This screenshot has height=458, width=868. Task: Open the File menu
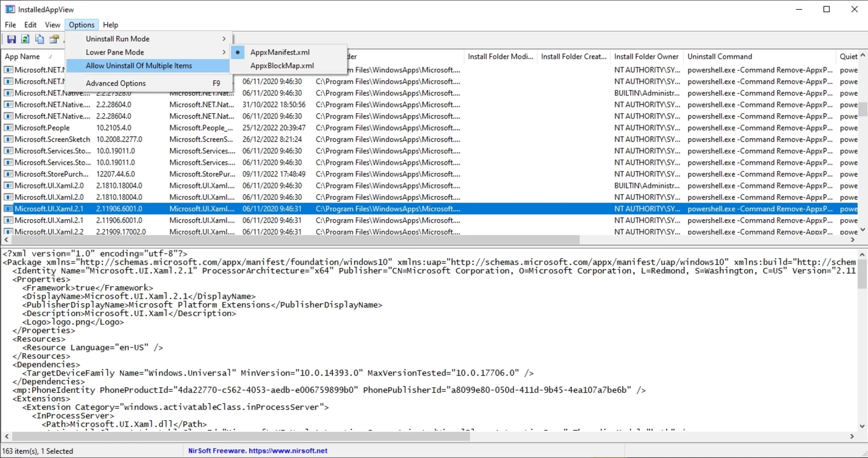[x=10, y=25]
